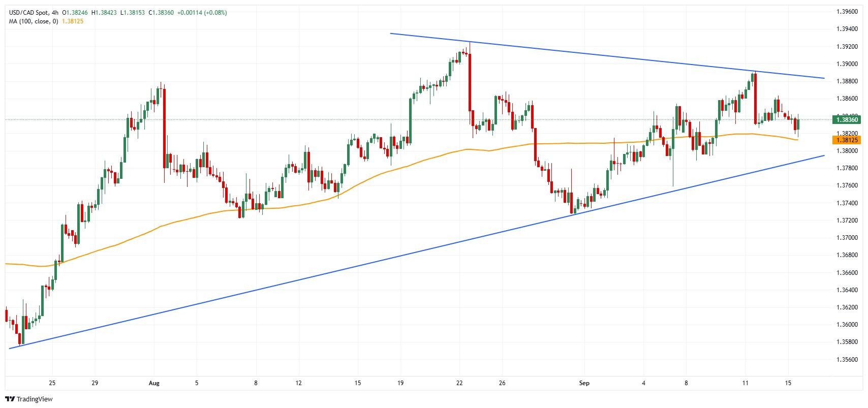Click the 1.38800 price axis label
The width and height of the screenshot is (868, 408).
846,81
